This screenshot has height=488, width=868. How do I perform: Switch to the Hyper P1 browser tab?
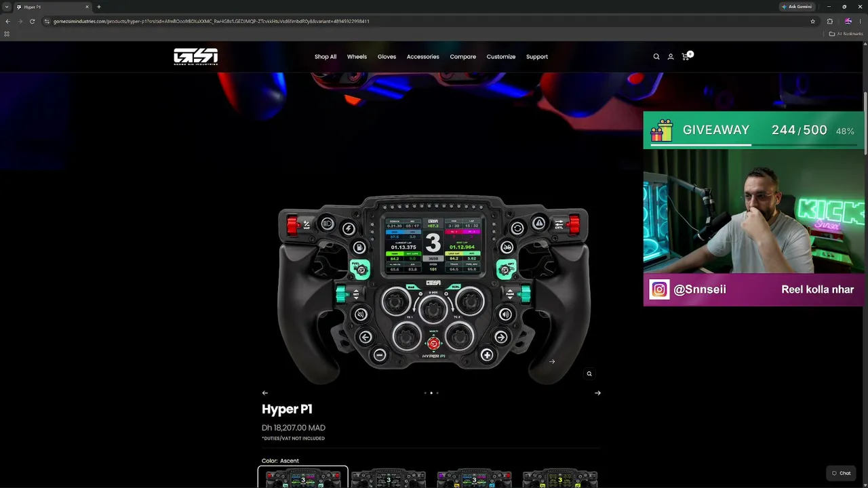[53, 7]
